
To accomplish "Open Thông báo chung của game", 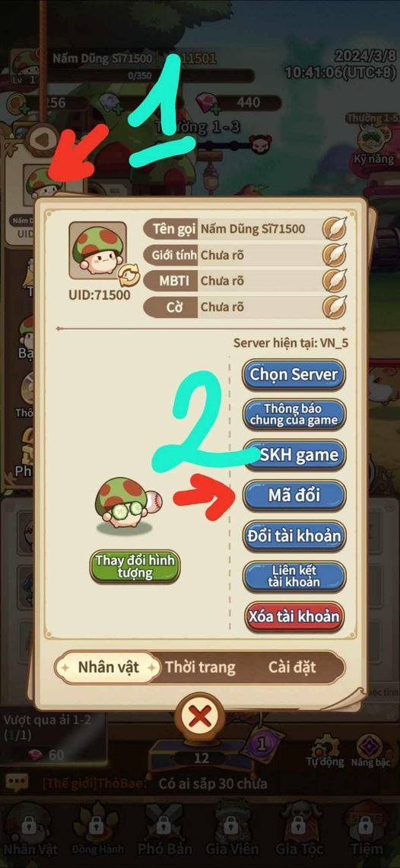I will (294, 415).
